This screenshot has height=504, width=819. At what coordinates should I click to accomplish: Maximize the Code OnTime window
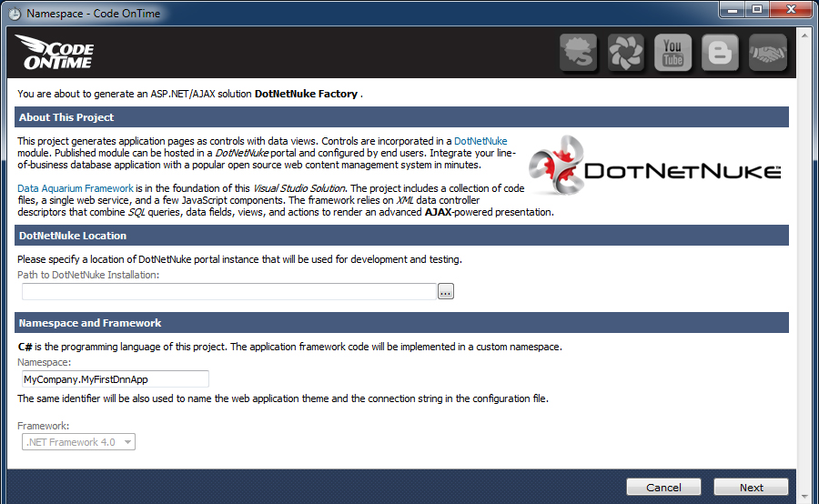pyautogui.click(x=757, y=9)
